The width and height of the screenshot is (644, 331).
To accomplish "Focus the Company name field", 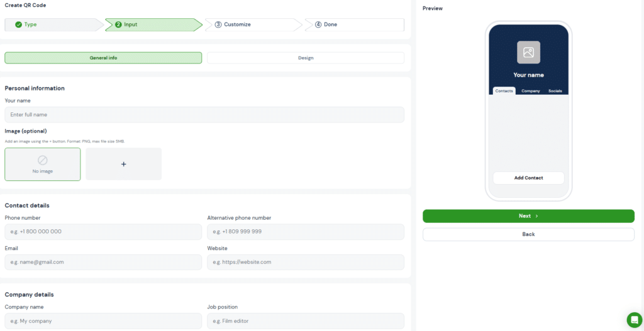I will click(103, 321).
